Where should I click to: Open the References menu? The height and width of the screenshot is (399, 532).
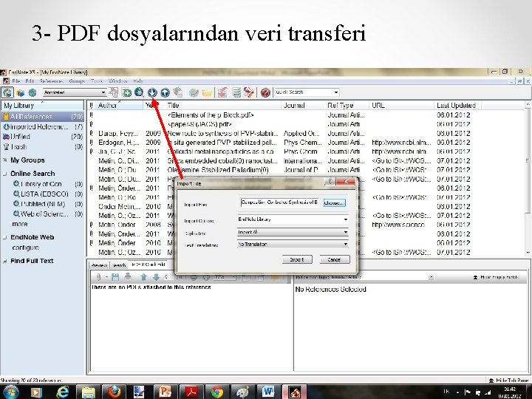click(52, 81)
